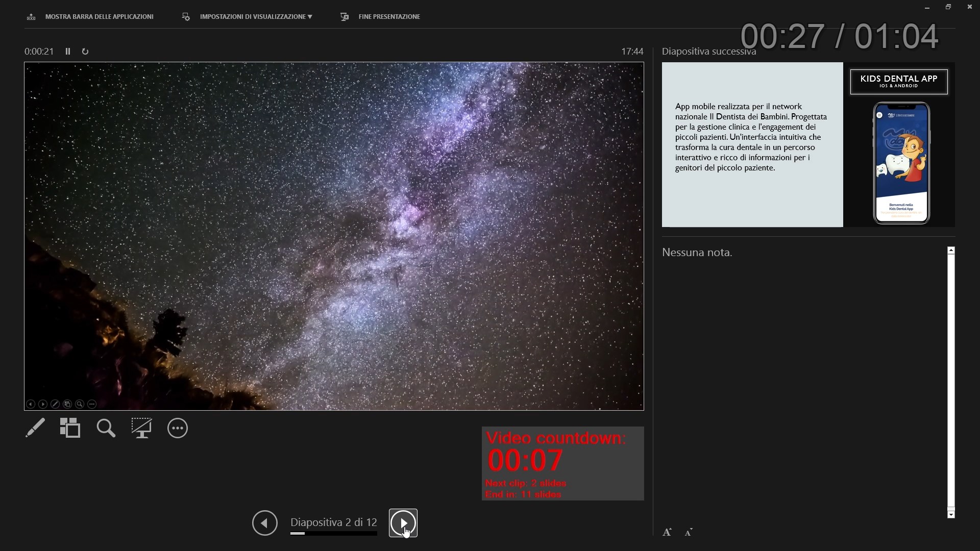Black out or restore the slide show

pos(141,428)
